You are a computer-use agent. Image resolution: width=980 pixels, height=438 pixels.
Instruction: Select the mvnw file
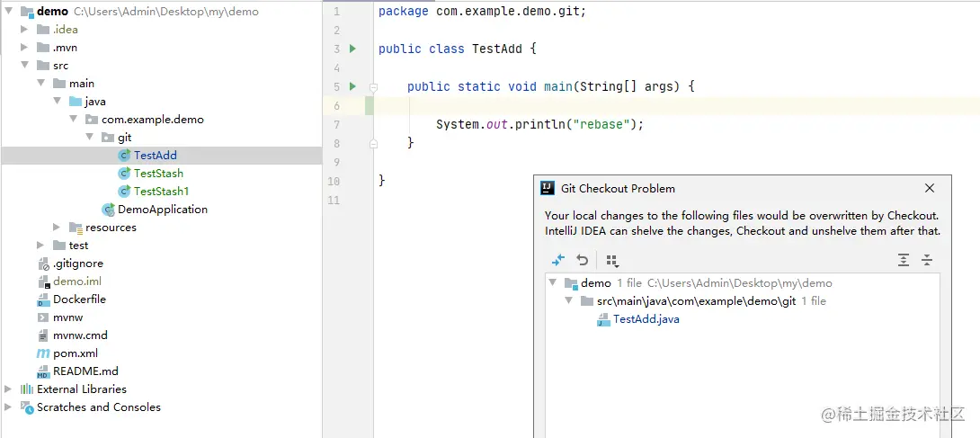click(x=68, y=317)
